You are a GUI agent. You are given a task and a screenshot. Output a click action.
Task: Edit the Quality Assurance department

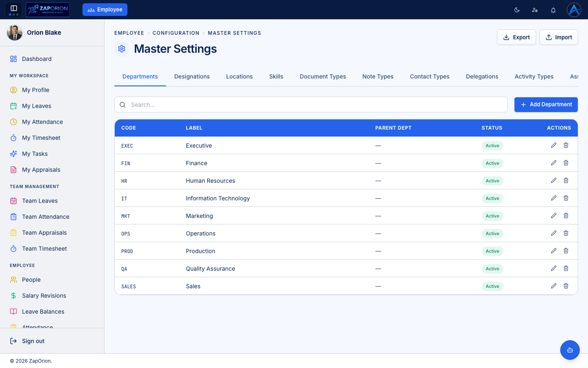[x=554, y=268]
